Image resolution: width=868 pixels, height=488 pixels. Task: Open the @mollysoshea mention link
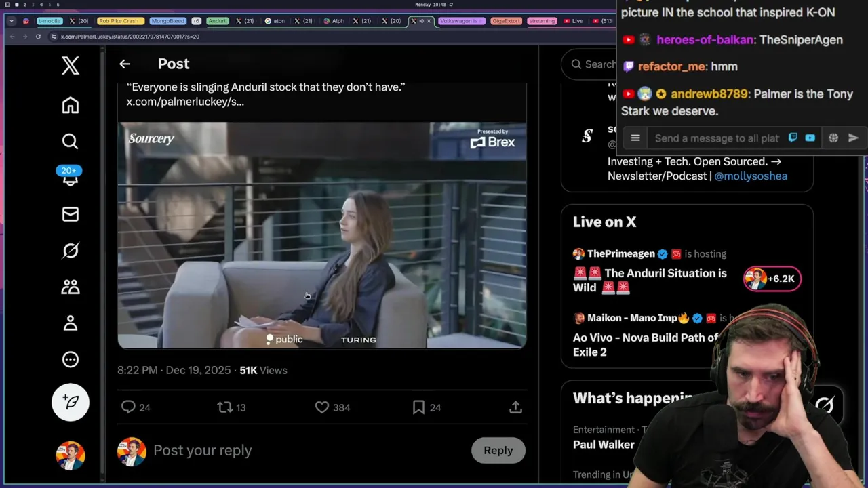point(751,176)
